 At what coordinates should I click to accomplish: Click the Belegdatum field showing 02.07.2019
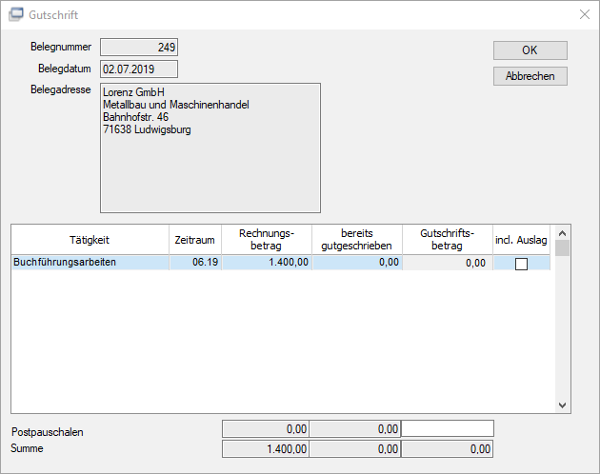click(139, 69)
